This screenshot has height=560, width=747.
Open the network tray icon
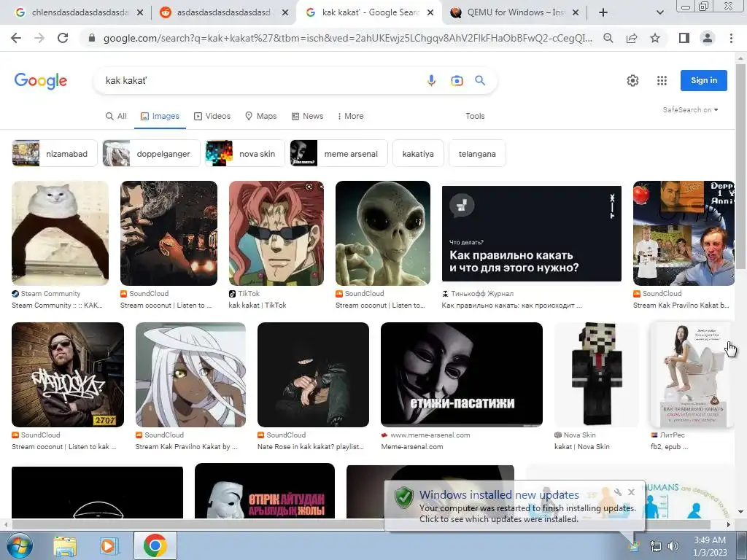click(656, 546)
